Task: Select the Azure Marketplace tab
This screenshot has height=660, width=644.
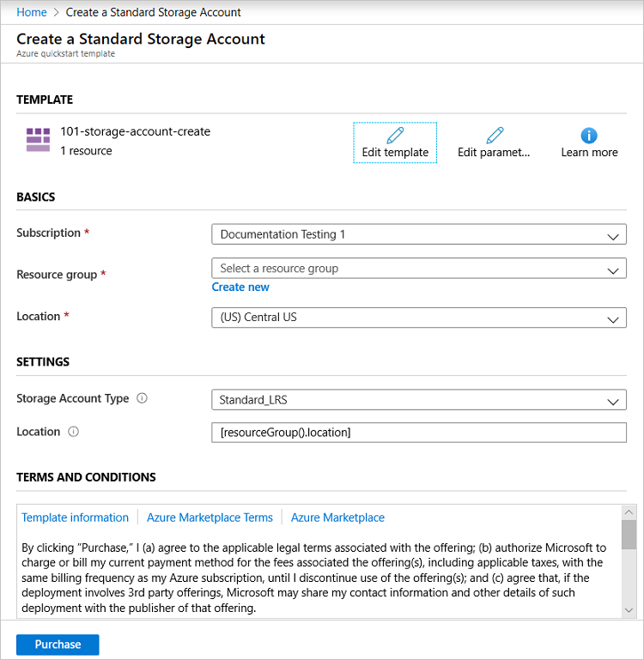Action: [337, 518]
